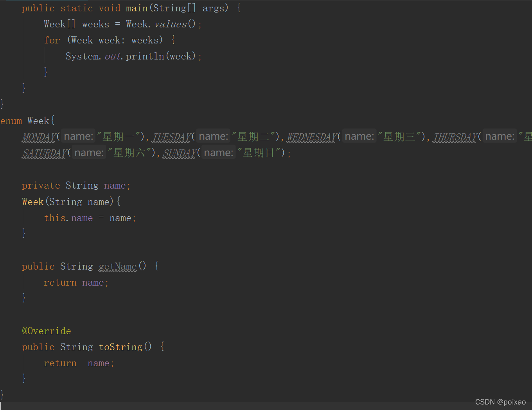Screen dimensions: 532x410
Task: Select the WEDNESDAY enum constant
Action: (x=312, y=137)
